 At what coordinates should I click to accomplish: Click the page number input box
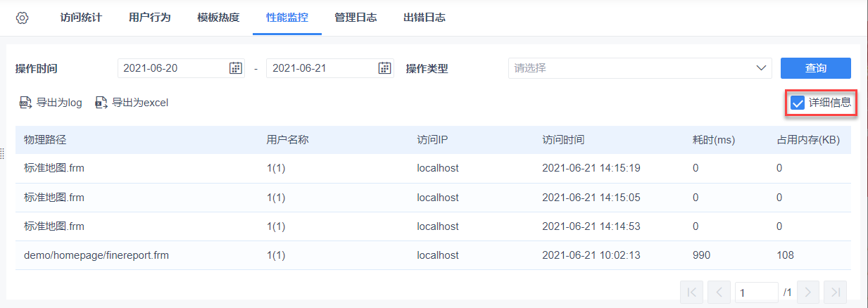coord(755,292)
